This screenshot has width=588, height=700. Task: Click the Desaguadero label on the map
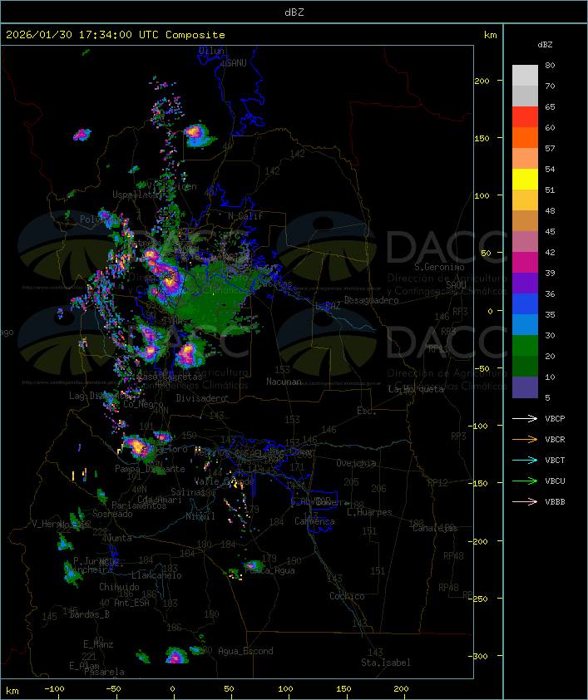click(371, 300)
